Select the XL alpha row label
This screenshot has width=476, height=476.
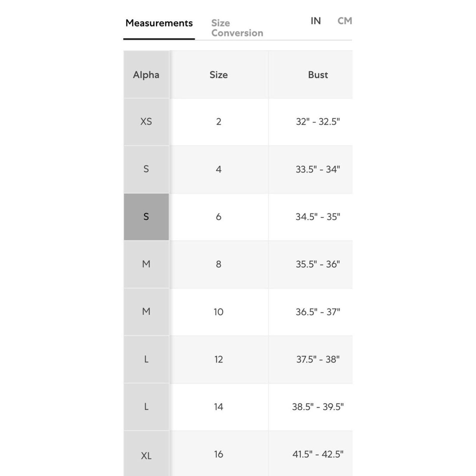pos(146,455)
